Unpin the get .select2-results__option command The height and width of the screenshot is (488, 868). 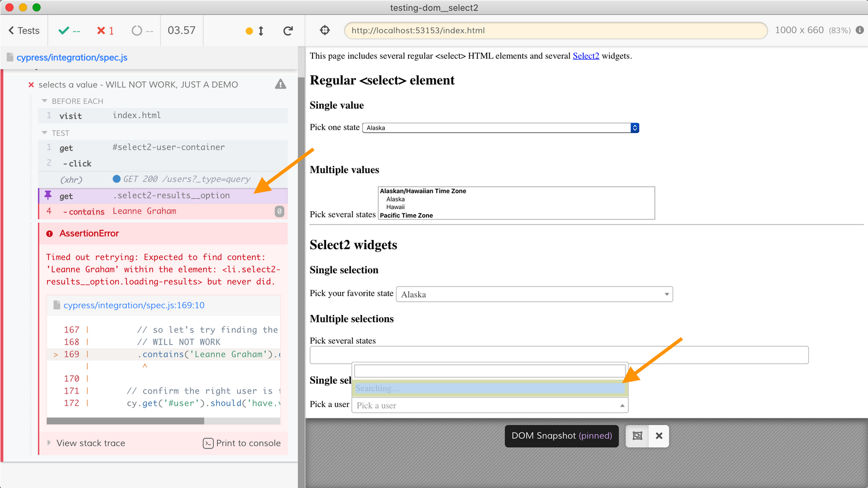pyautogui.click(x=48, y=195)
